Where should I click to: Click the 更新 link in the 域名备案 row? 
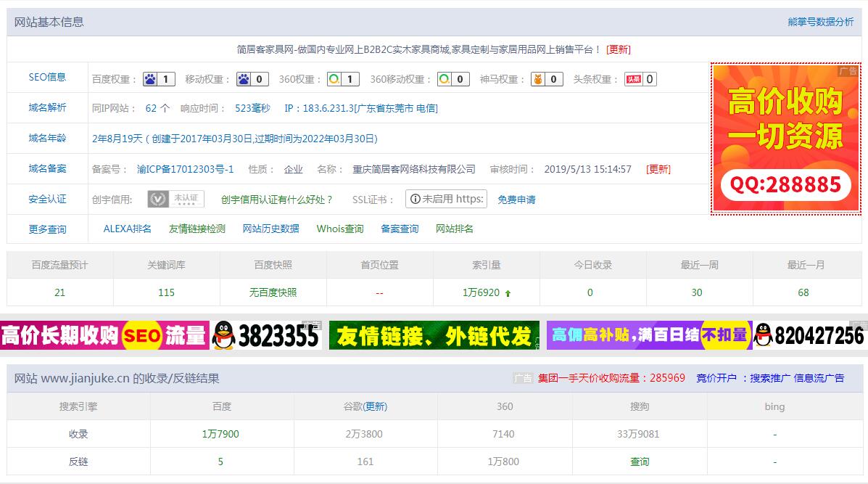pyautogui.click(x=658, y=169)
